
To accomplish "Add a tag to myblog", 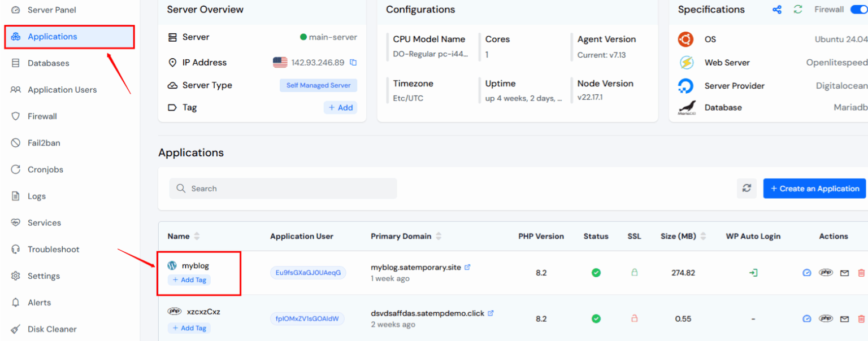I will [x=189, y=280].
